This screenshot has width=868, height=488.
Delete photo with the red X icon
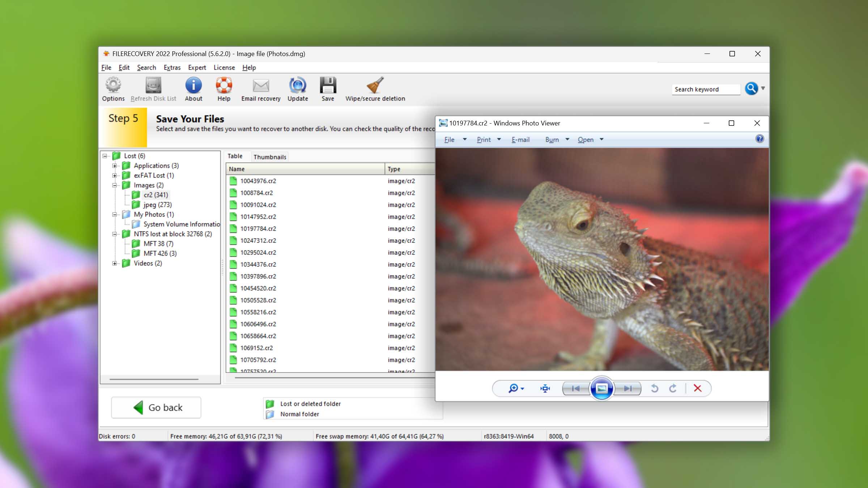pos(698,388)
